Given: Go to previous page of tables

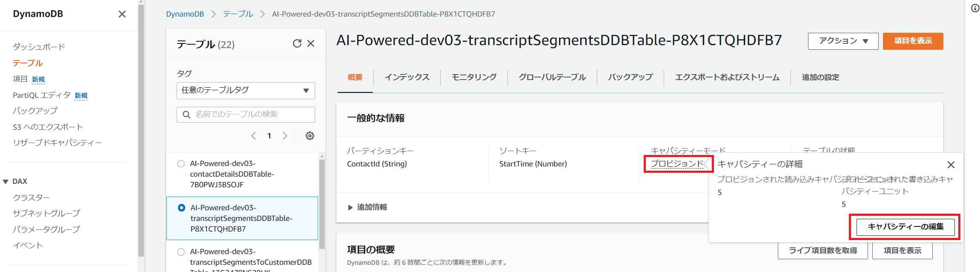Looking at the screenshot, I should (x=254, y=136).
